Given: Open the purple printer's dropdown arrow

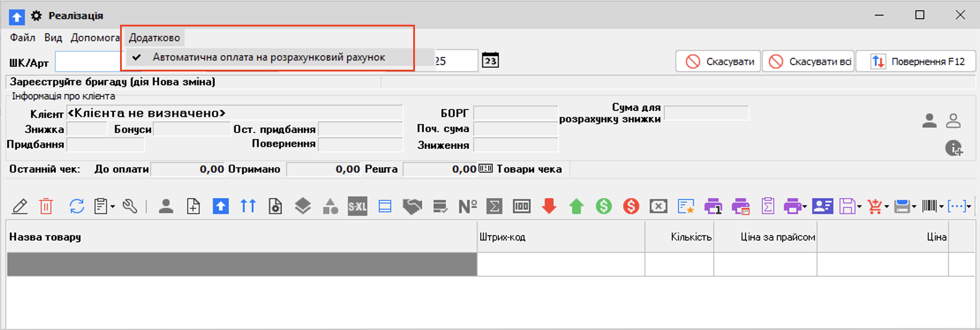Looking at the screenshot, I should pos(804,206).
